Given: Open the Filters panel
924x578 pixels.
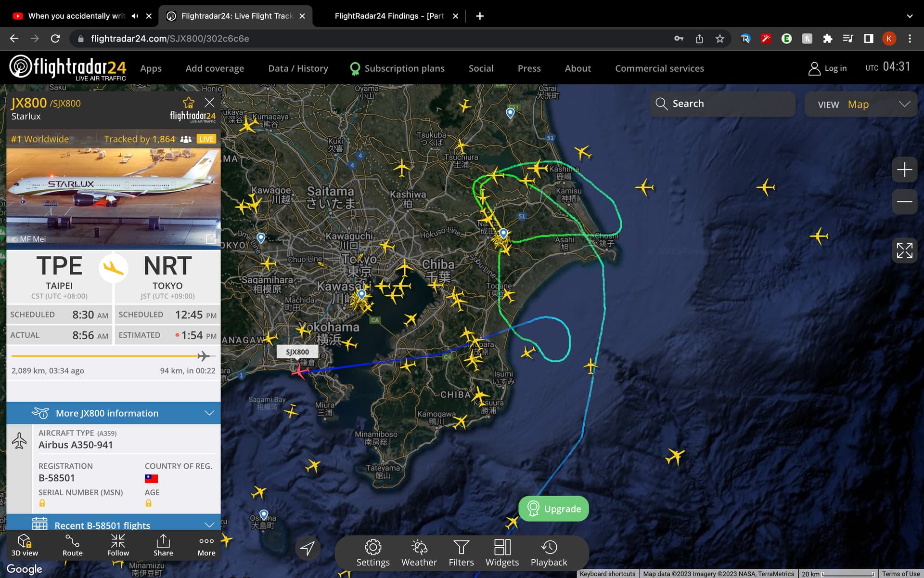Looking at the screenshot, I should 461,552.
